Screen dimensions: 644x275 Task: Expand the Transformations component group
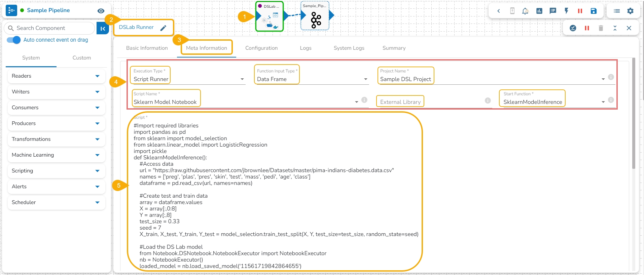[x=56, y=139]
